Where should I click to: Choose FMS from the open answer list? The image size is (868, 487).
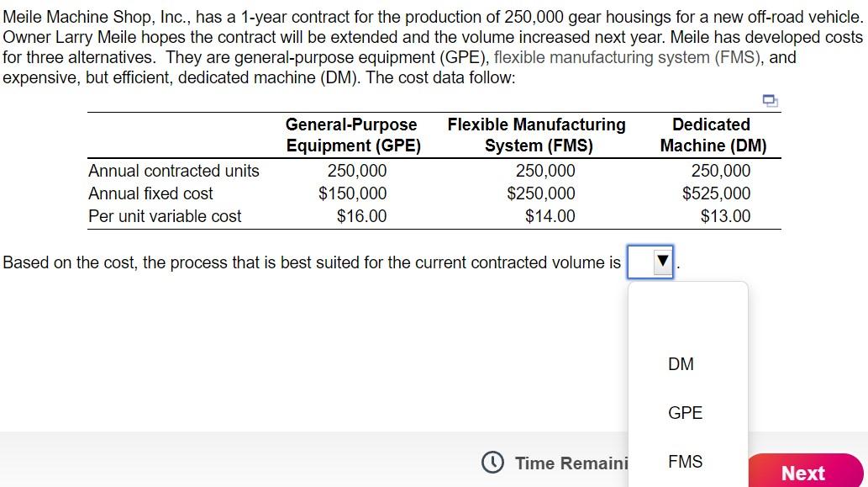click(x=685, y=461)
